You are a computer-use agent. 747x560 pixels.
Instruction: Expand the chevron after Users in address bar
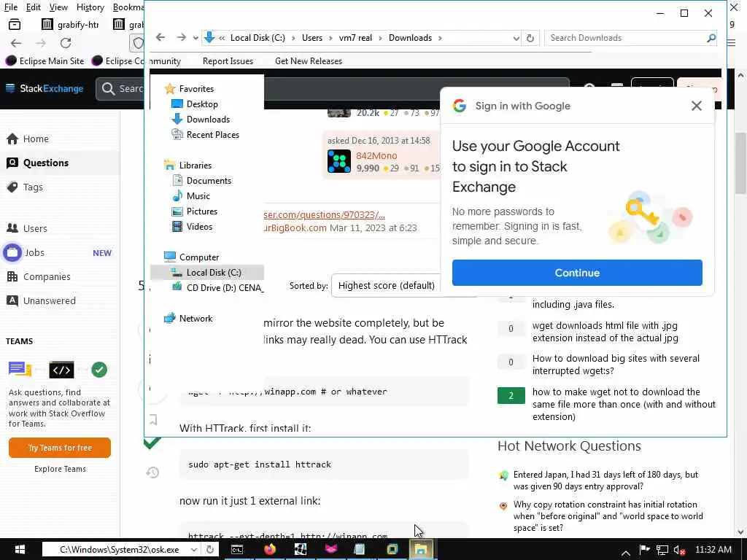click(x=330, y=38)
